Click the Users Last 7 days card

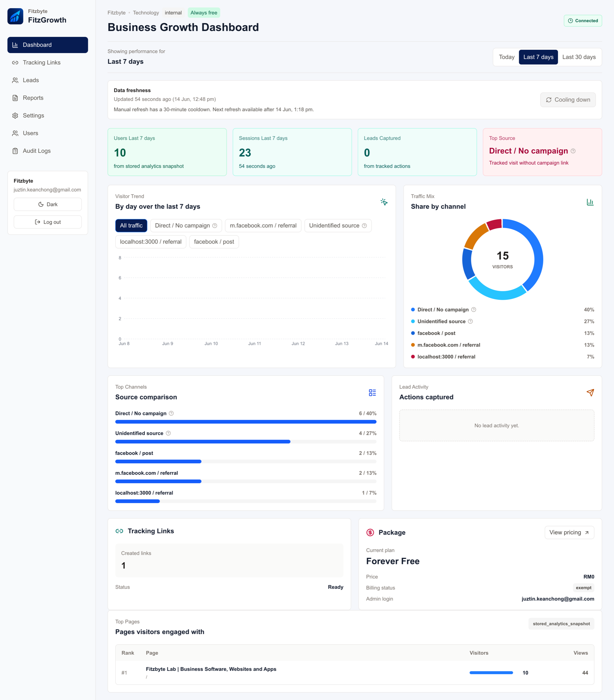tap(167, 152)
